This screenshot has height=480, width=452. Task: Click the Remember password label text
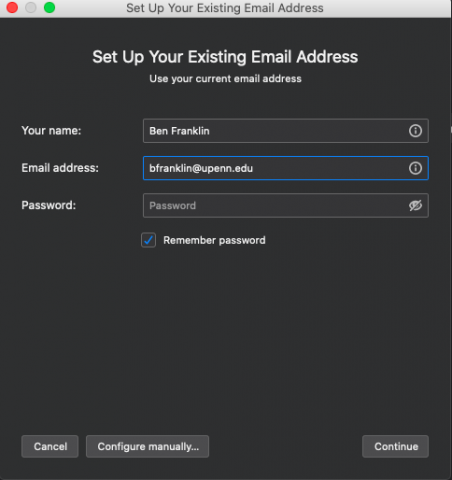point(214,240)
